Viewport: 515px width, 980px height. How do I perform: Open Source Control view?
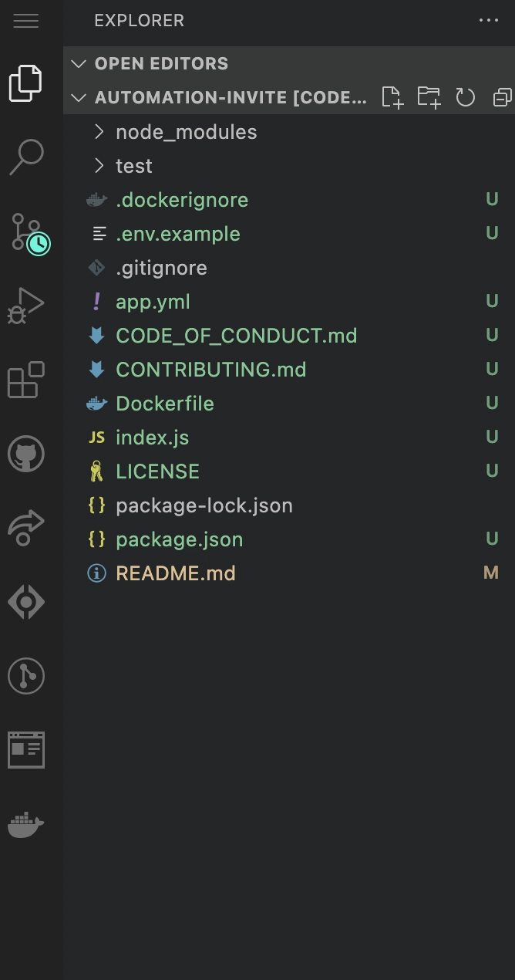26,231
